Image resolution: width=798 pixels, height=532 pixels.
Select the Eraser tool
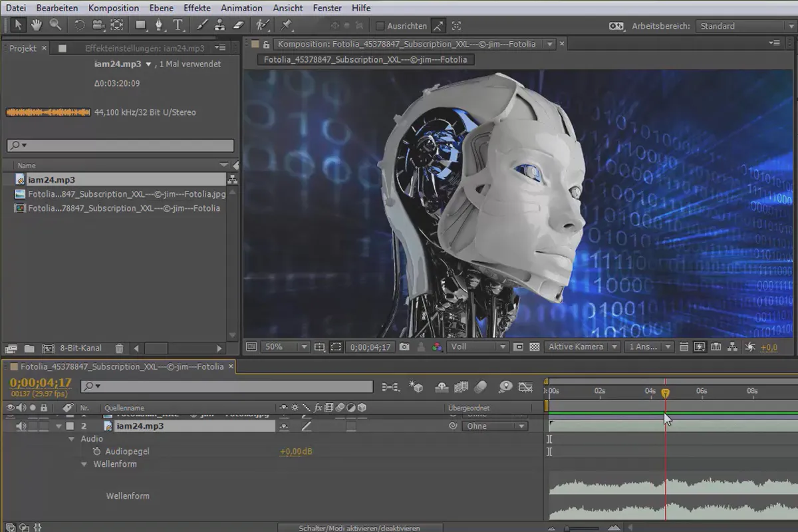click(239, 25)
